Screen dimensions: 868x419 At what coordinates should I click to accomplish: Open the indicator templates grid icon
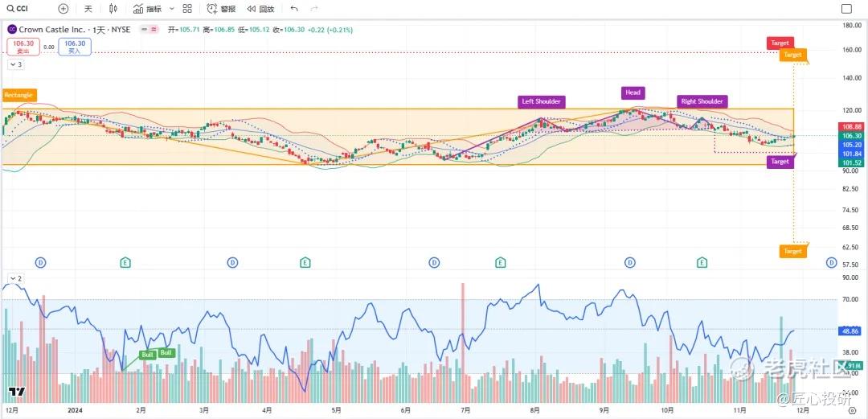187,8
